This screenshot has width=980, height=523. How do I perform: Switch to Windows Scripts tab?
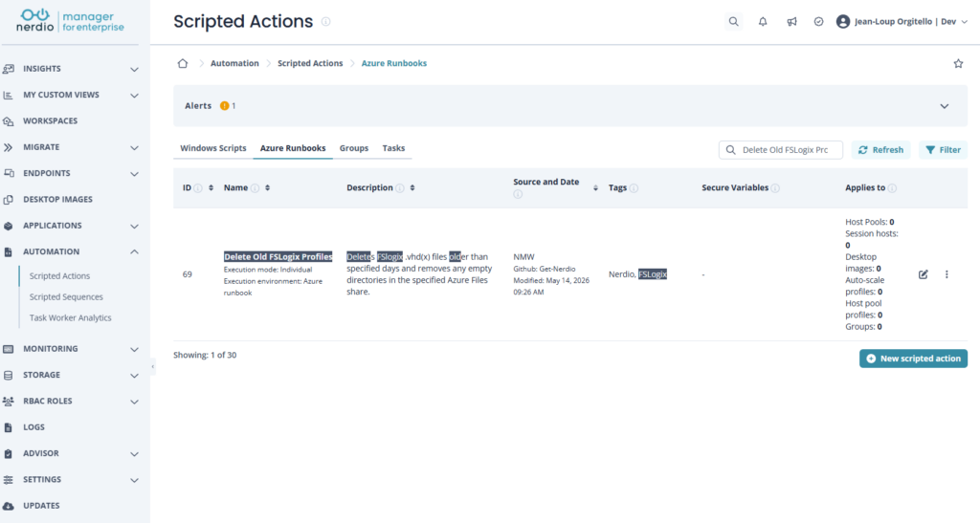click(213, 148)
